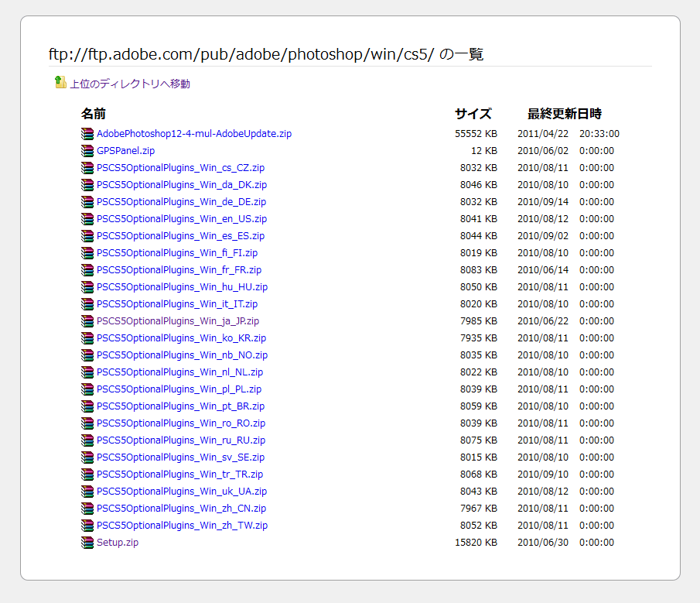Download PSCS5OptionalPlugins_Win_da_DK.zip

coord(182,184)
